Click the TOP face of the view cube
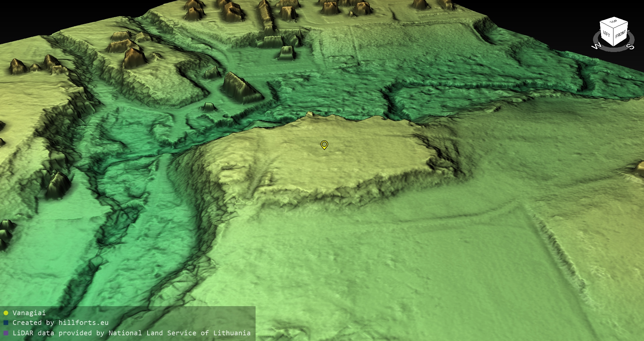Viewport: 644px width, 341px height. click(x=614, y=22)
